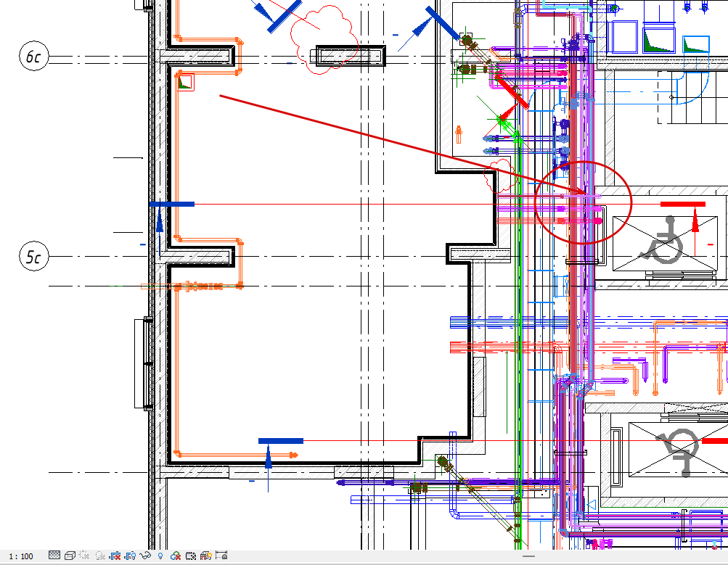Toggle the Shadows control
The image size is (728, 565).
tap(100, 556)
